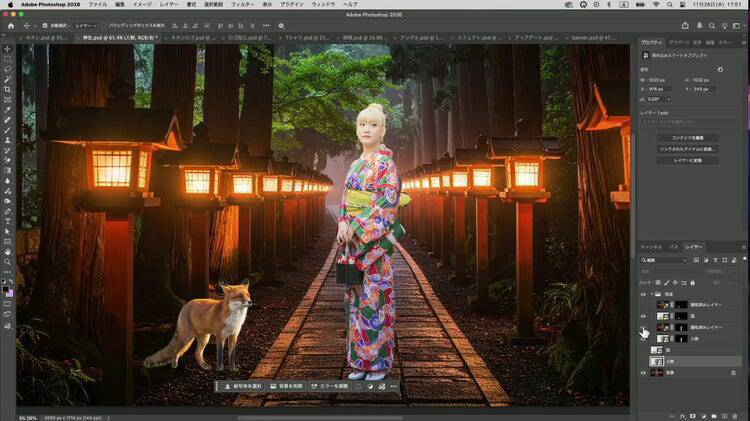Toggle layer filtering on/off switch
This screenshot has width=750, height=421.
point(744,259)
